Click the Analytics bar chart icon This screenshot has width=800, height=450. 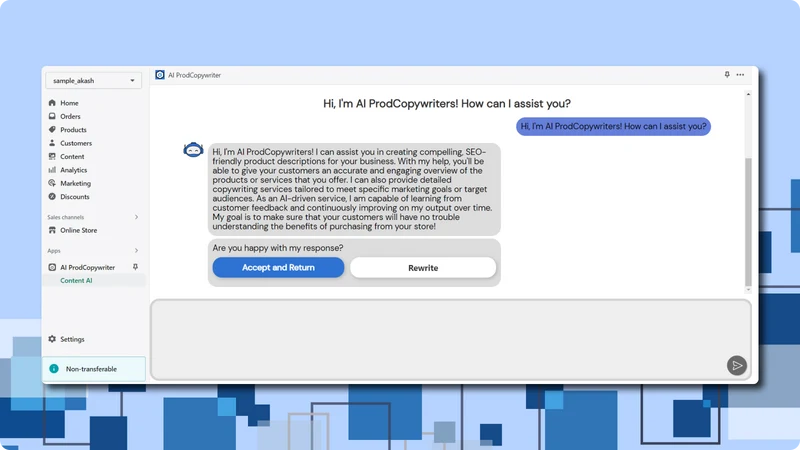(x=52, y=170)
